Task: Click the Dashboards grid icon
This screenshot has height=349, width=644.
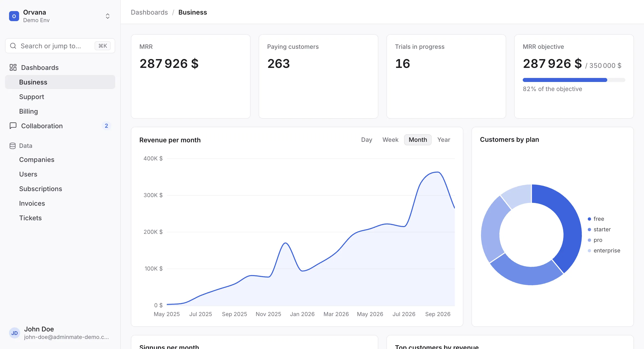Action: pos(13,67)
